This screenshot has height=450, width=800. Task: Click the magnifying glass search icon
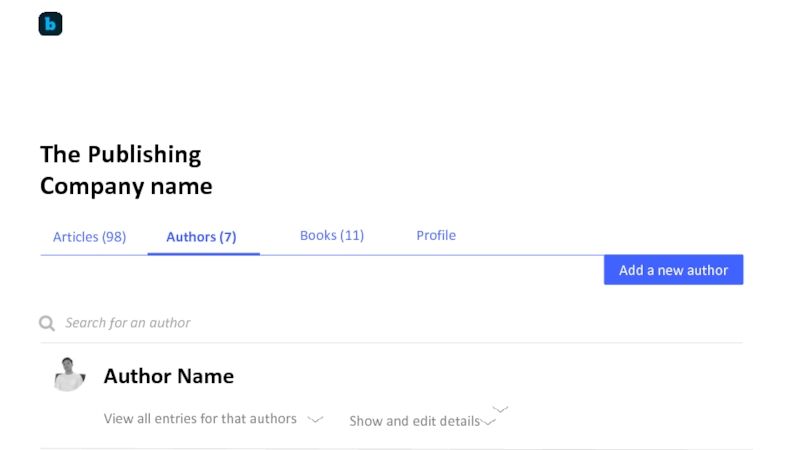[x=46, y=323]
